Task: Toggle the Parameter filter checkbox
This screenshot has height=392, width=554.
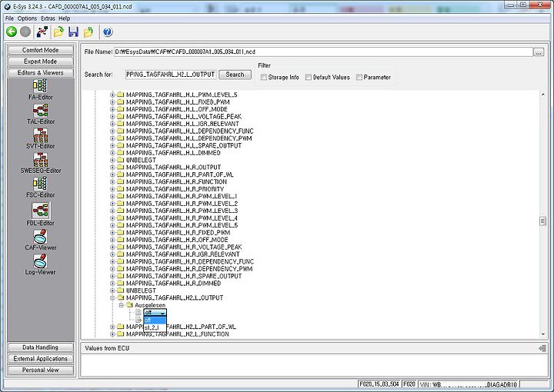Action: [359, 77]
